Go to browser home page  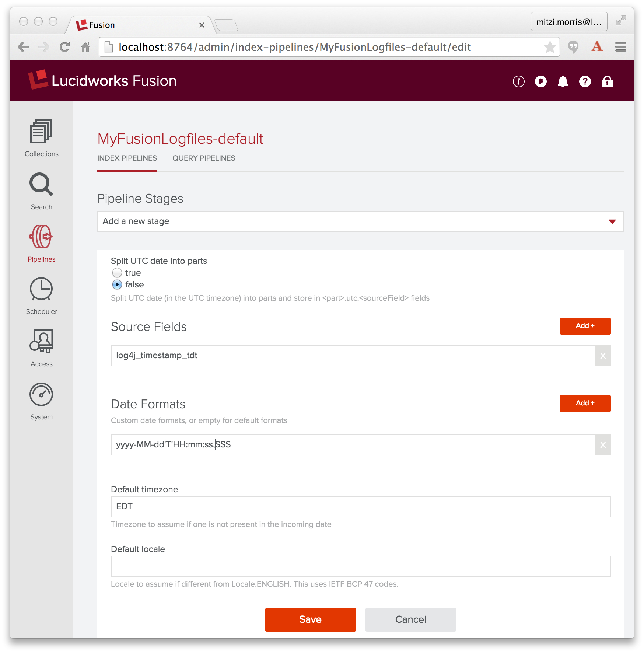tap(85, 47)
